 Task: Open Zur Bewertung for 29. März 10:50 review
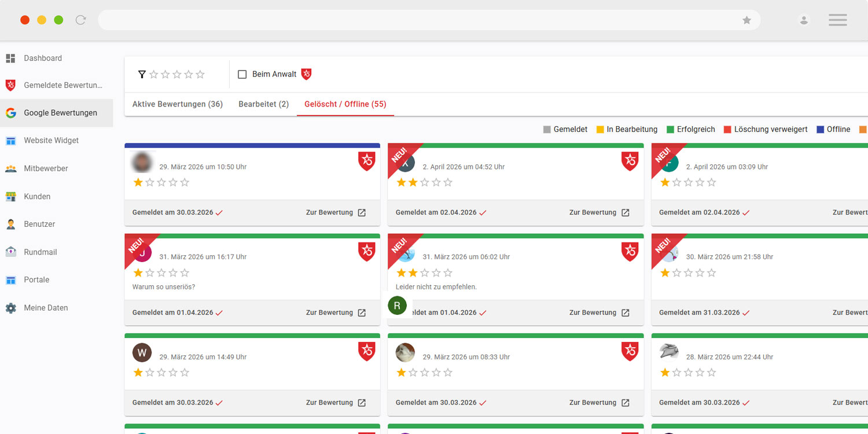pyautogui.click(x=336, y=213)
